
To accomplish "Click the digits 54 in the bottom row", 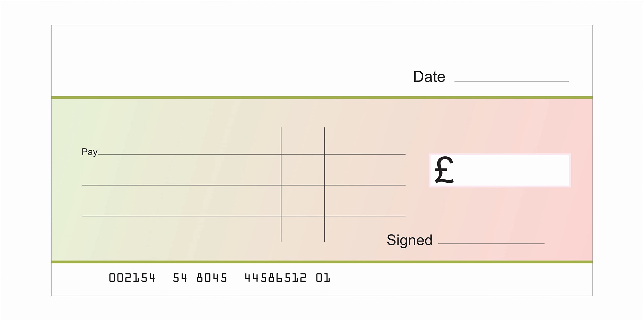I will pos(180,278).
